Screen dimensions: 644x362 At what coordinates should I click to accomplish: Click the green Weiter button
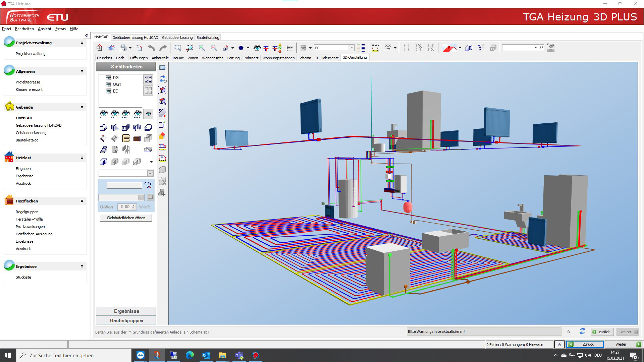(624, 344)
